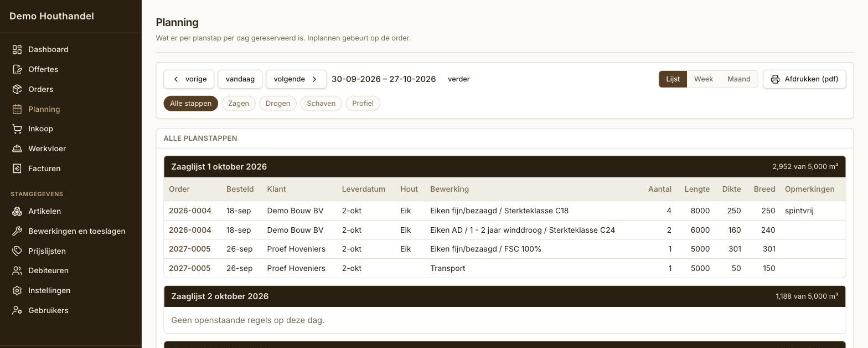This screenshot has width=868, height=348.
Task: Click the Opmerkingen column header
Action: click(809, 190)
